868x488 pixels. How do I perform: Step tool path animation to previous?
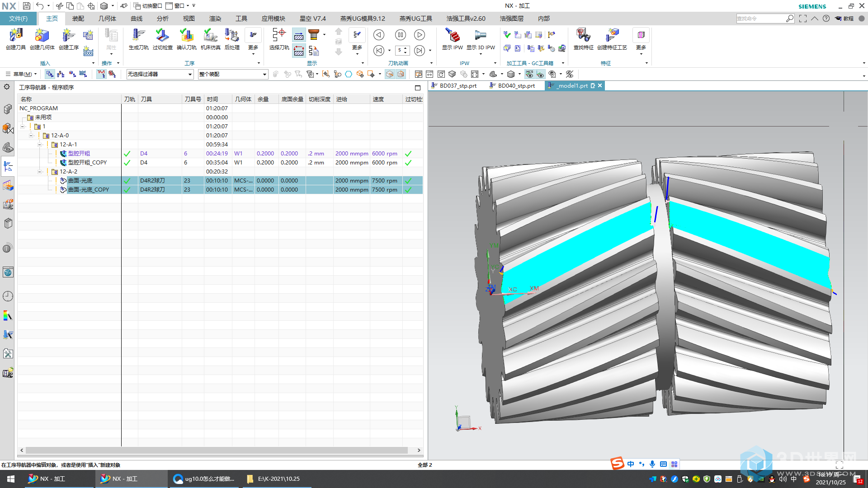(379, 51)
